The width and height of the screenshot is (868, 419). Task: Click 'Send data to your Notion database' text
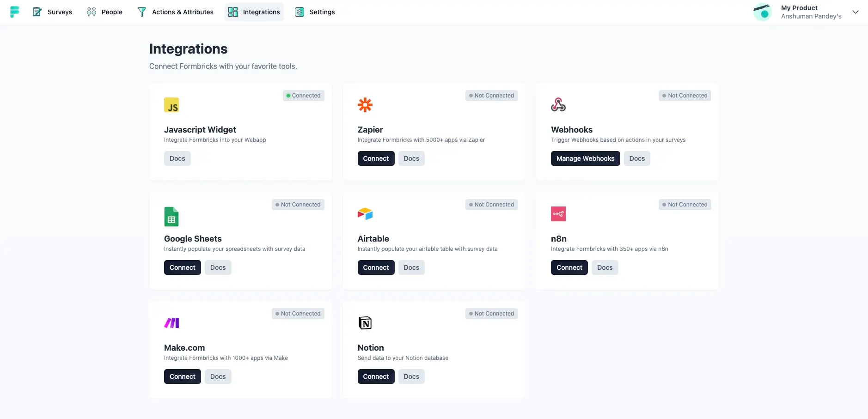point(403,358)
